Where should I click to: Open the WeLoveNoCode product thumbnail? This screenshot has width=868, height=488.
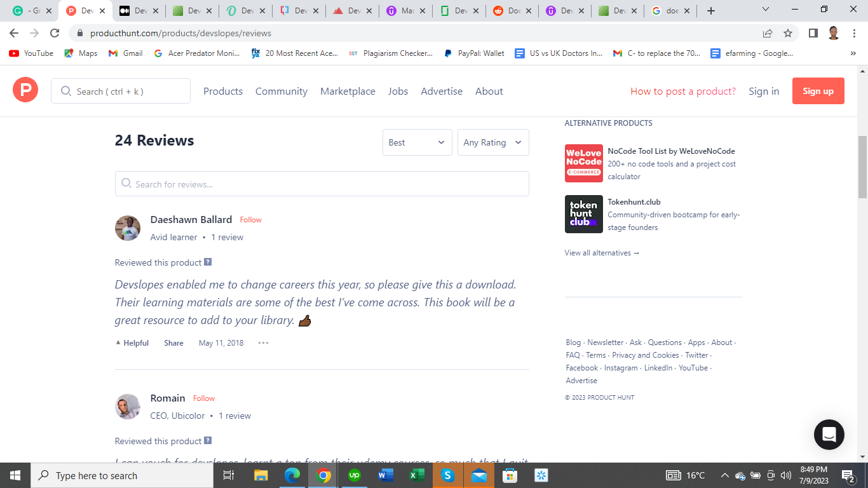click(x=584, y=163)
